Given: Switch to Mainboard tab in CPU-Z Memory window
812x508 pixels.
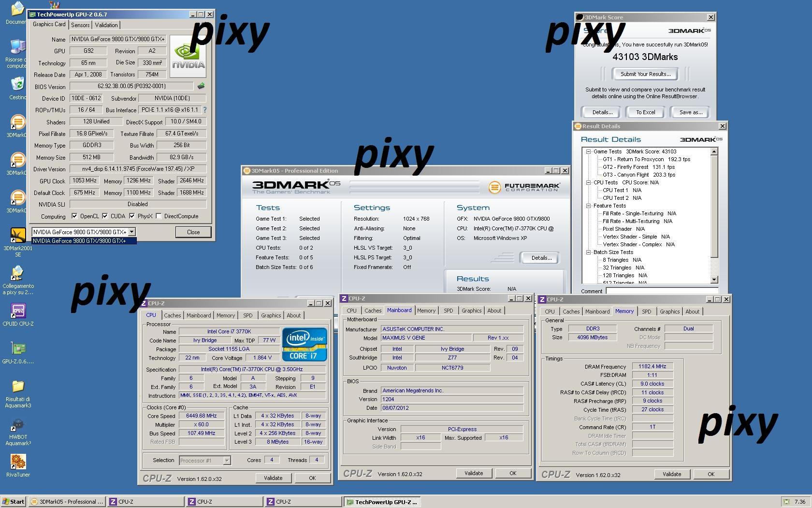Looking at the screenshot, I should (x=597, y=312).
